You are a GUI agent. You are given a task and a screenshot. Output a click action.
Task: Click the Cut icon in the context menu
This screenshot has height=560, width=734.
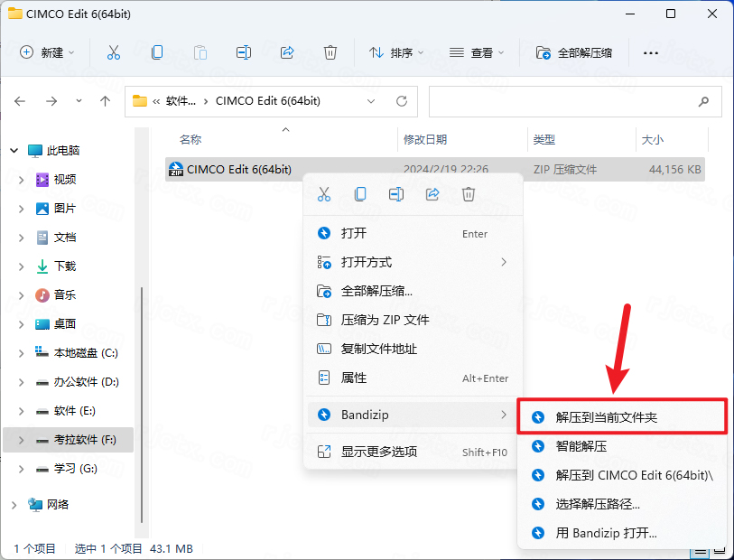(x=324, y=194)
